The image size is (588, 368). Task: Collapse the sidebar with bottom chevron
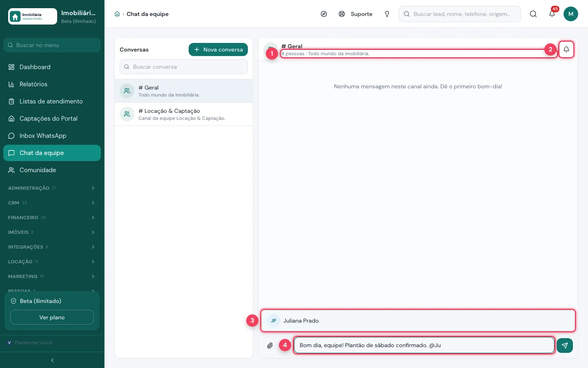(52, 360)
